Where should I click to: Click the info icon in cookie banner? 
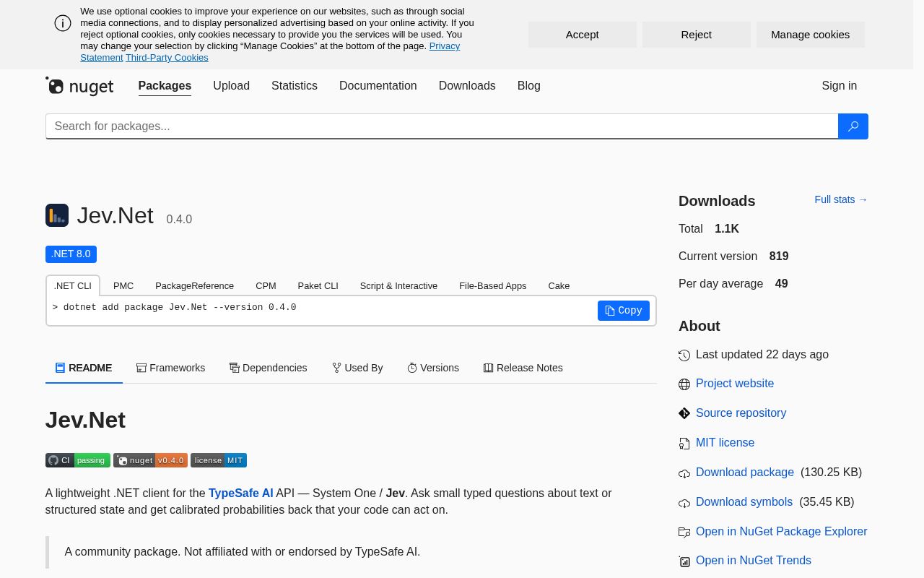[x=63, y=23]
